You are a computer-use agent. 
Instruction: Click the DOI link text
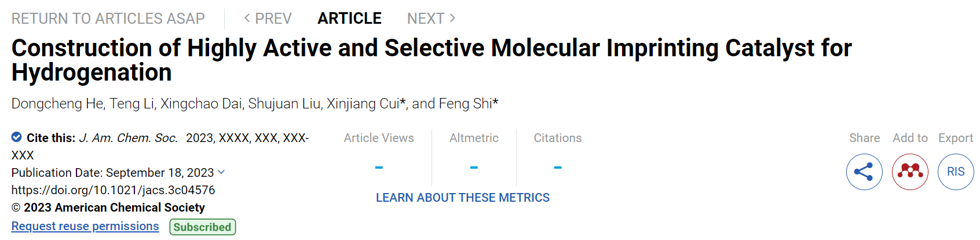[x=114, y=190]
